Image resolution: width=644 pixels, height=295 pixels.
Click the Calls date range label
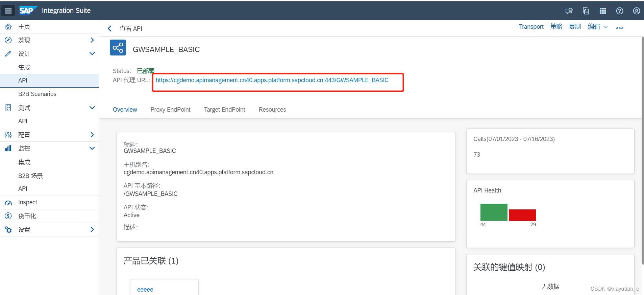click(x=514, y=139)
